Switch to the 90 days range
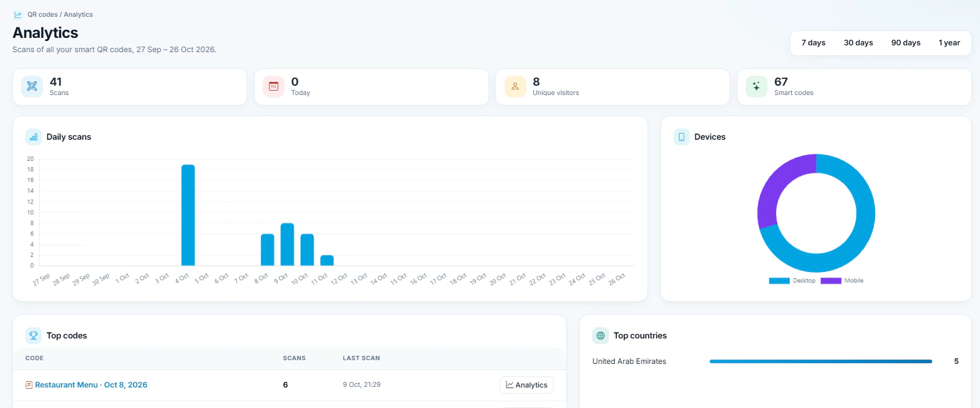Screen dimensions: 980x408 pyautogui.click(x=906, y=43)
